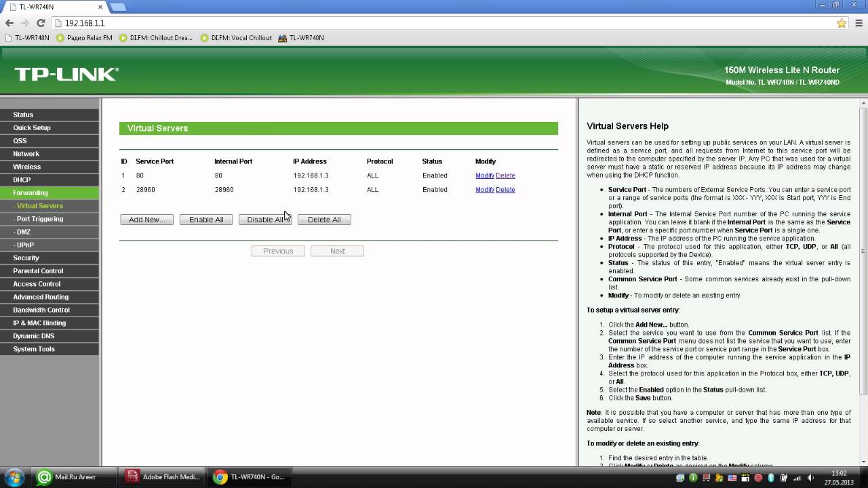Open the Advanced Routing menu
Screen dimensions: 868x488
tap(49, 297)
